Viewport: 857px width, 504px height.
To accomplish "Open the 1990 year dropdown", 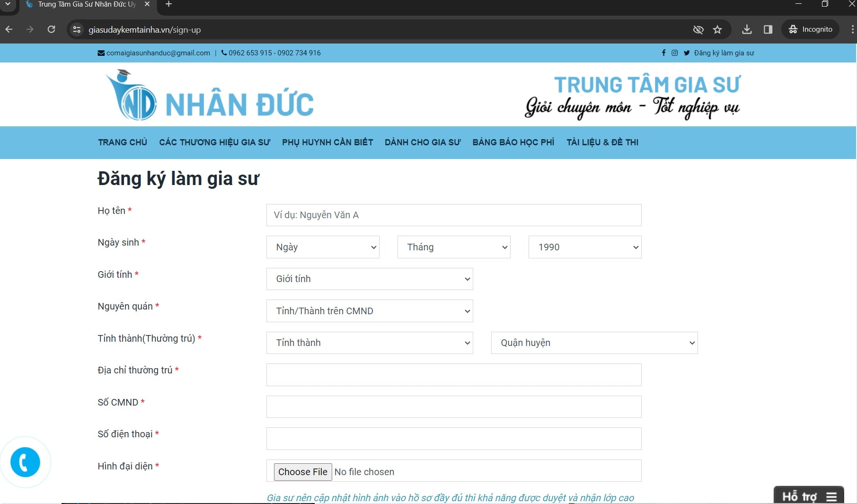I will 584,247.
